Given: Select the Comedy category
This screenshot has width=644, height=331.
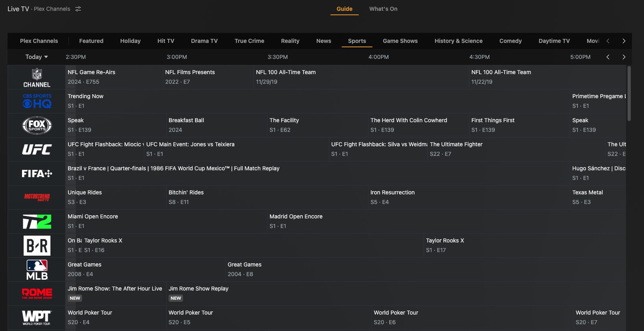Looking at the screenshot, I should click(511, 41).
